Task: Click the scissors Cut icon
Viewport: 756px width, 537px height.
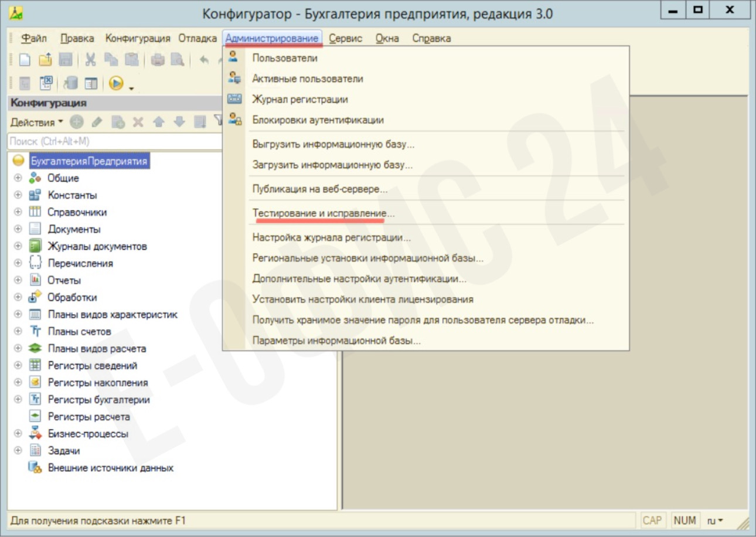Action: [x=90, y=59]
